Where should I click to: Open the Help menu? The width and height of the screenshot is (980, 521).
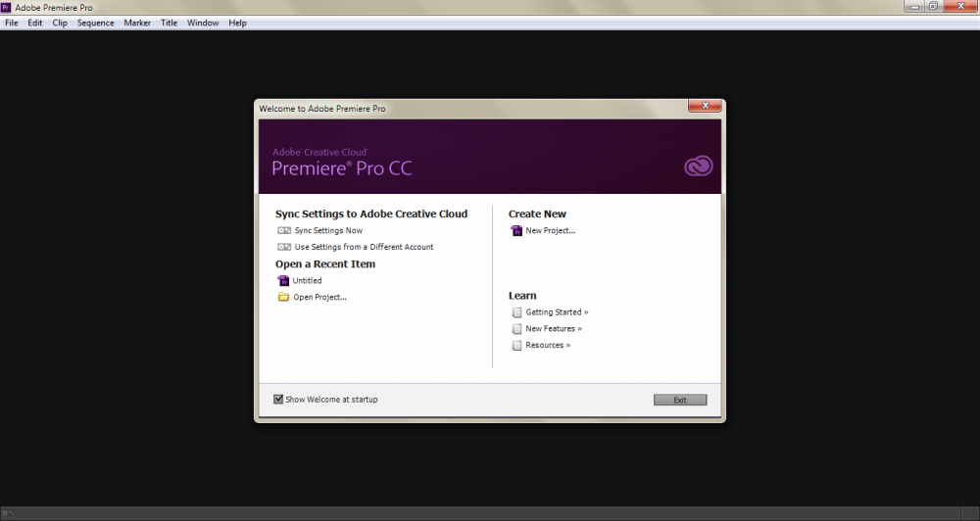tap(237, 23)
